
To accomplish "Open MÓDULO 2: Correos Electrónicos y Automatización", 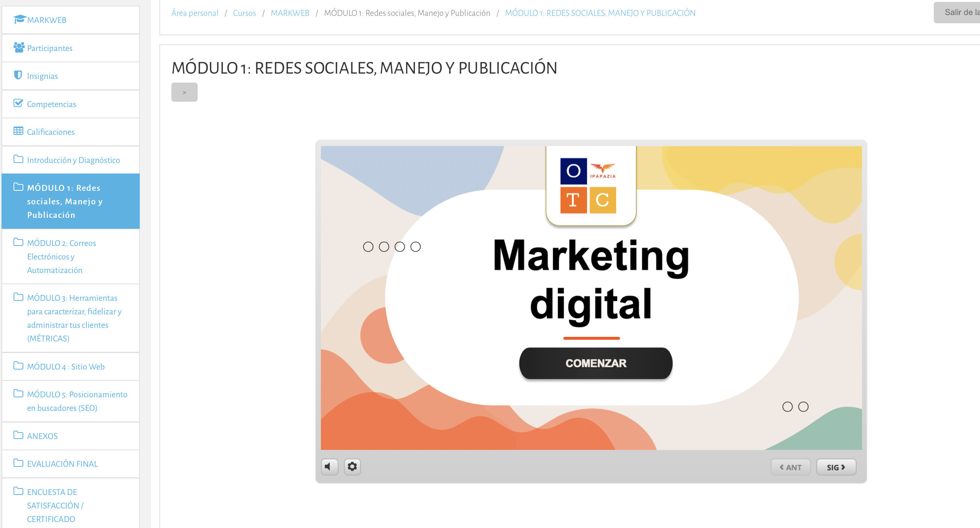I will pyautogui.click(x=70, y=256).
